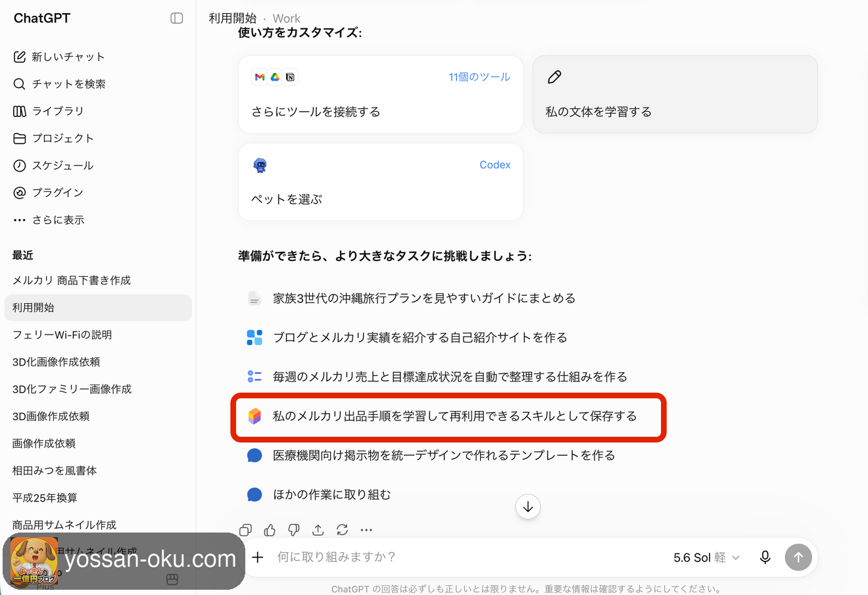Click the thumbs up icon
Viewport: 868px width, 595px height.
tap(270, 530)
